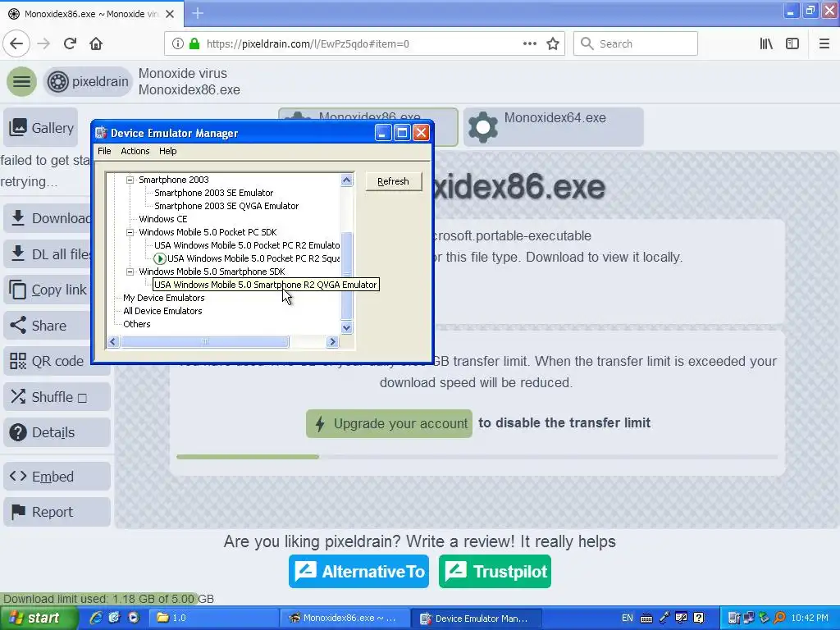Select the Others tree node
Screen dimensions: 840x630
point(137,324)
